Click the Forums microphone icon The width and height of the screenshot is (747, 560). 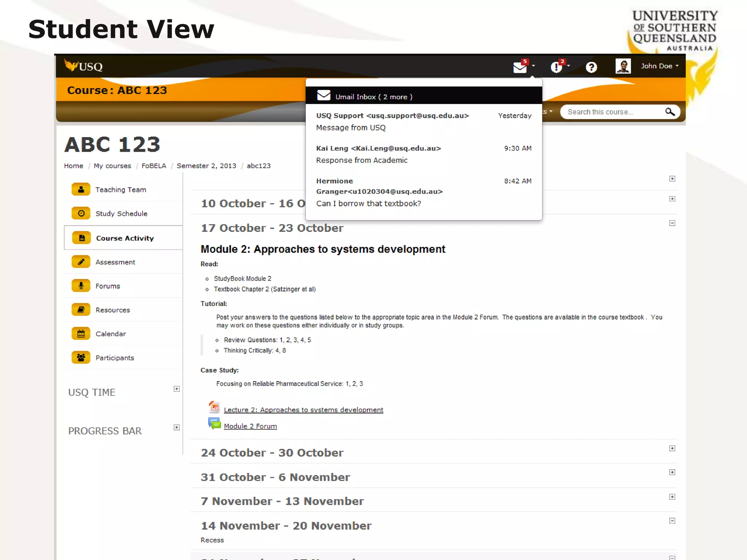tap(81, 286)
